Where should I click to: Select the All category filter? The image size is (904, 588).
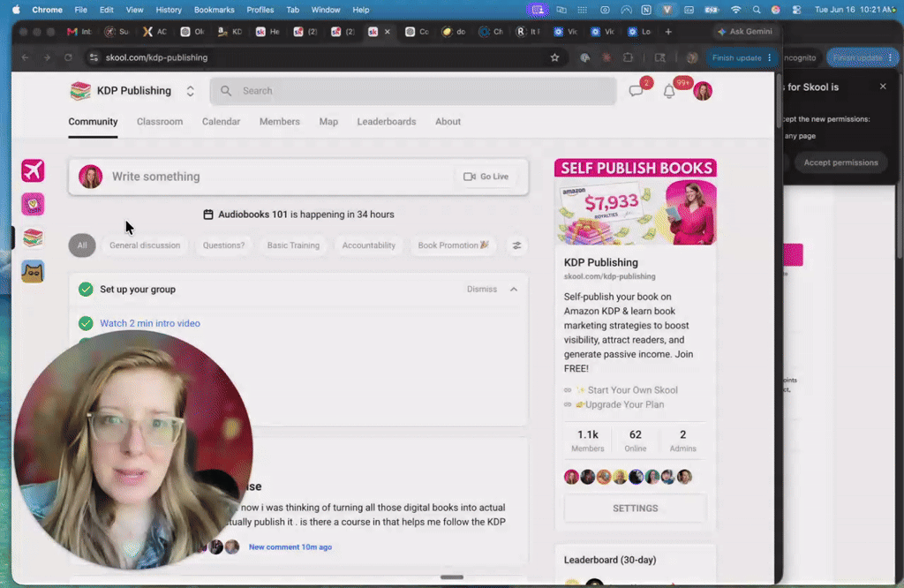[x=82, y=245]
